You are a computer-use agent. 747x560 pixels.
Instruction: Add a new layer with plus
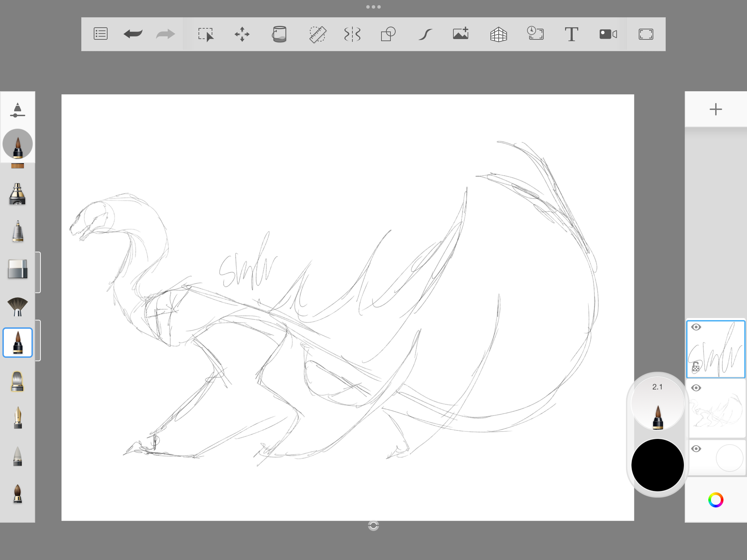click(x=716, y=109)
